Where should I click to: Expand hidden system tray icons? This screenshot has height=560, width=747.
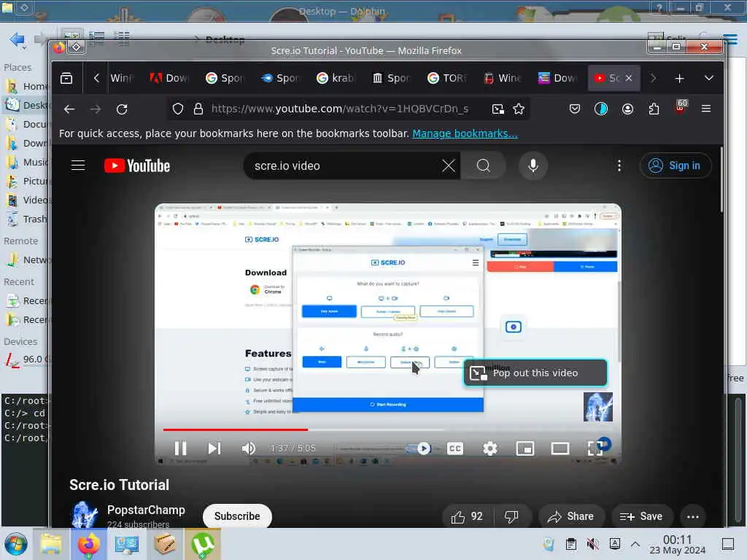point(635,544)
